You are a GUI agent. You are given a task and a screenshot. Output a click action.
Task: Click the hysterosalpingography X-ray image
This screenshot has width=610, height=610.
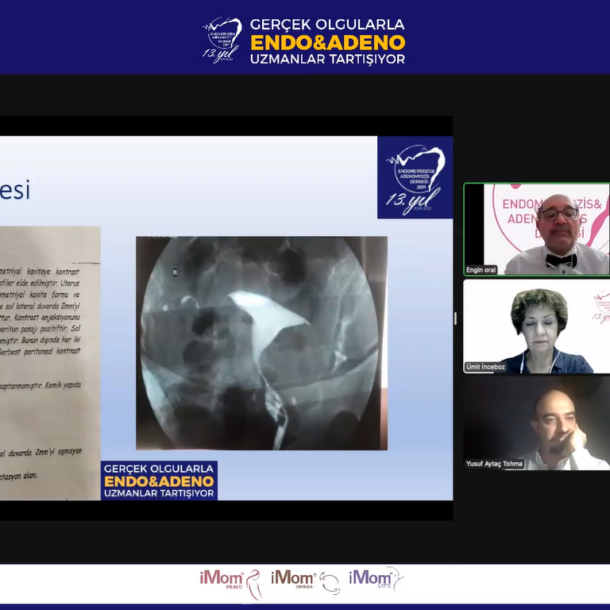tap(261, 342)
